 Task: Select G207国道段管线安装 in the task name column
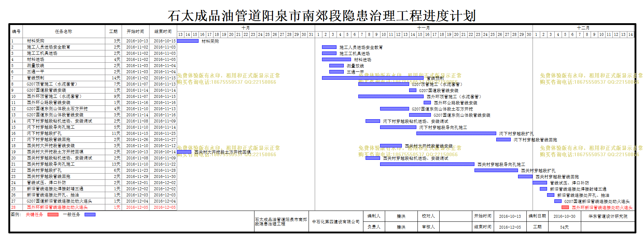tap(46, 90)
